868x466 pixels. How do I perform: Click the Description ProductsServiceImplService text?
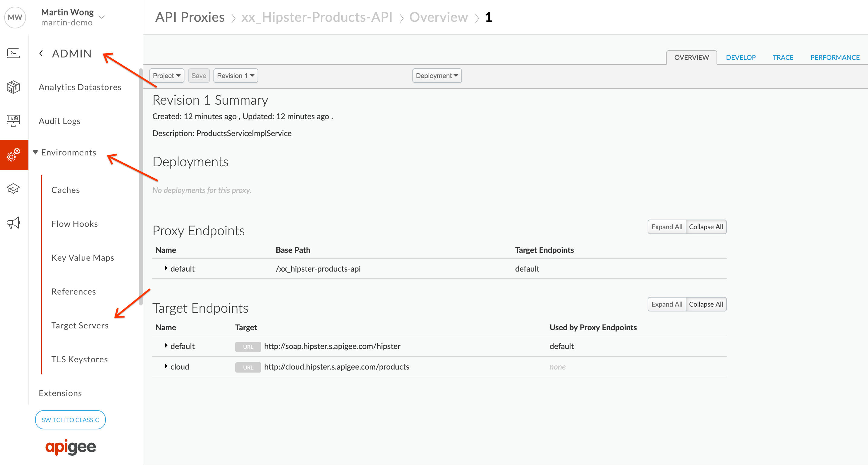coord(222,133)
